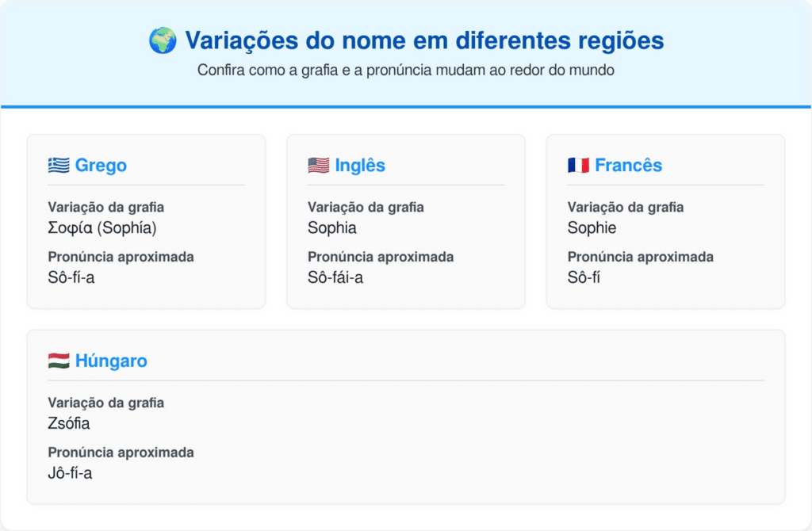Click the Húngaro heading
This screenshot has width=812, height=531.
[111, 361]
